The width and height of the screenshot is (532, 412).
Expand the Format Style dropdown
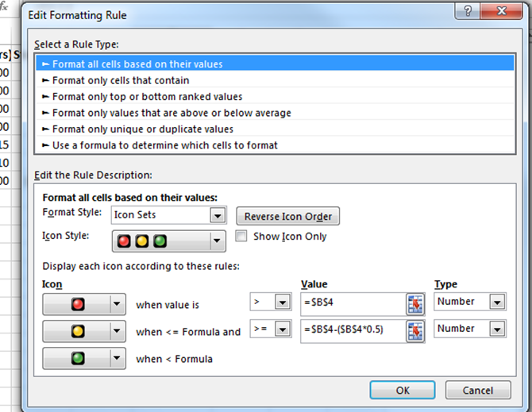217,215
